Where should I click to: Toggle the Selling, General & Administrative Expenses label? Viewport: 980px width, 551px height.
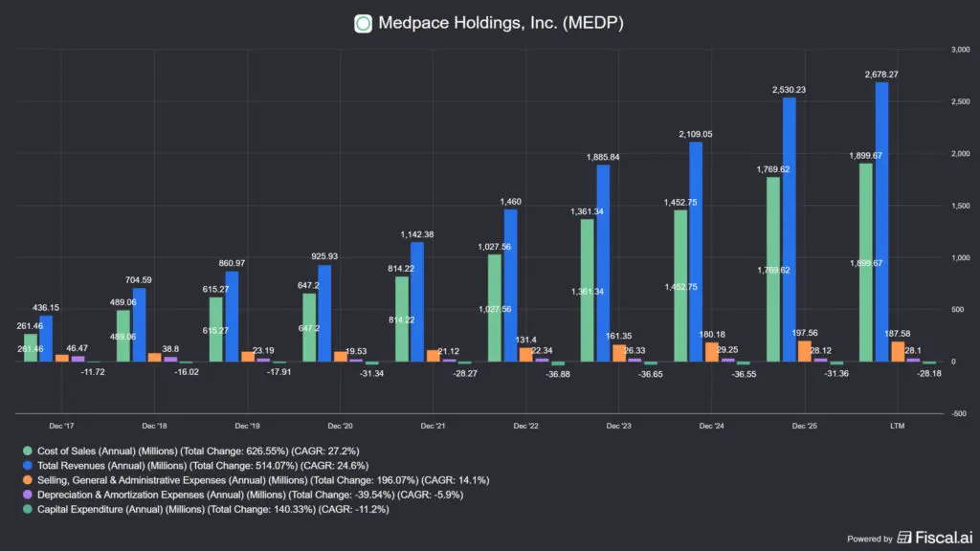[x=263, y=480]
